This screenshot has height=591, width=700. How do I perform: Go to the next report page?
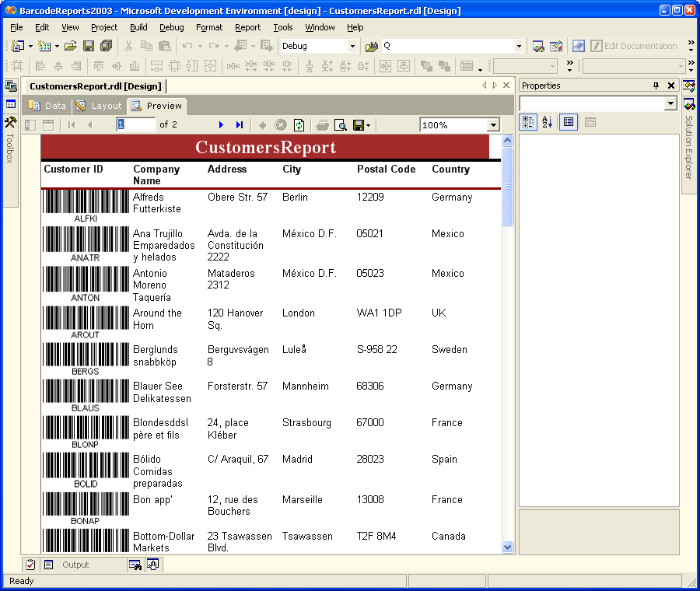coord(221,124)
